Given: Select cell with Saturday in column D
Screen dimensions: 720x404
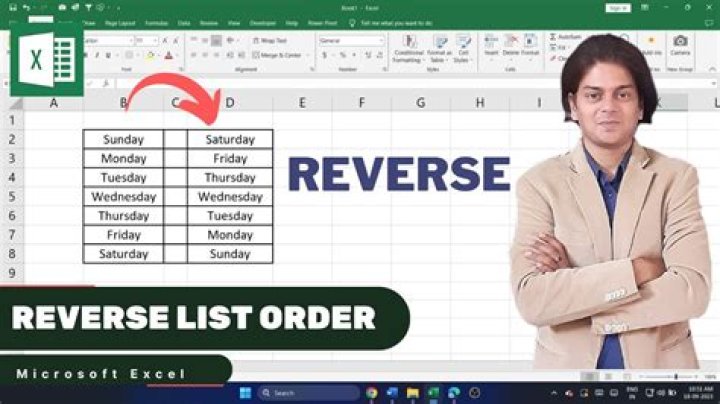Looking at the screenshot, I should click(x=230, y=139).
